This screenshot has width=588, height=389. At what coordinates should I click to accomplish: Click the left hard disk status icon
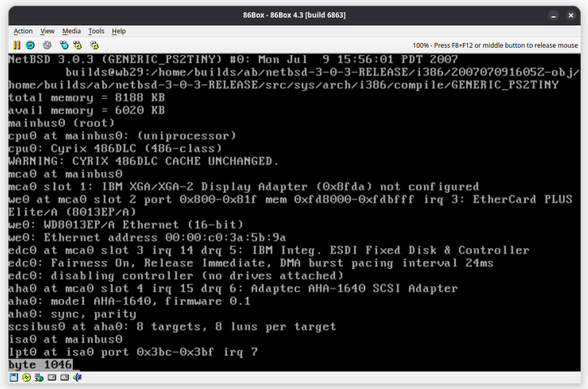(x=52, y=378)
